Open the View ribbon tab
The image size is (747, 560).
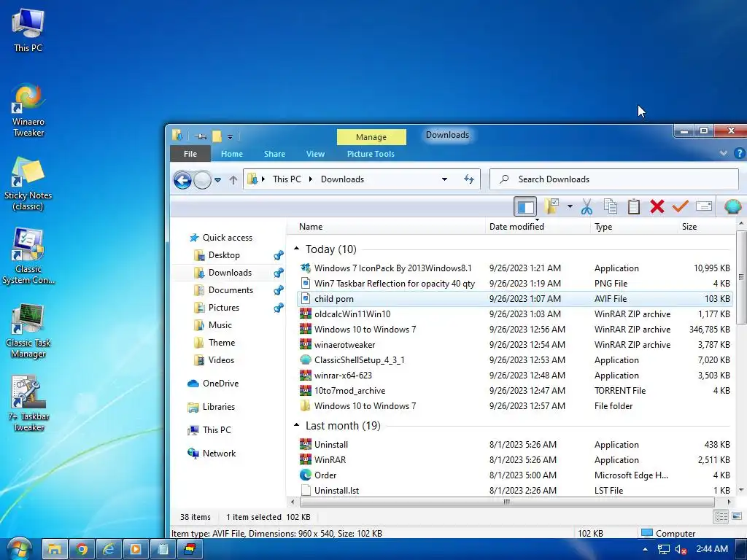[315, 154]
